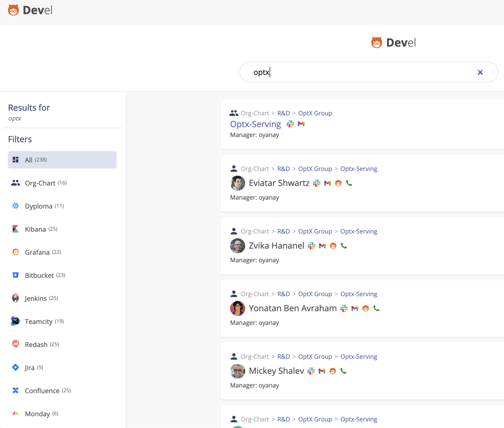Click the Devel owl logo in the top bar
504x428 pixels.
click(x=30, y=10)
